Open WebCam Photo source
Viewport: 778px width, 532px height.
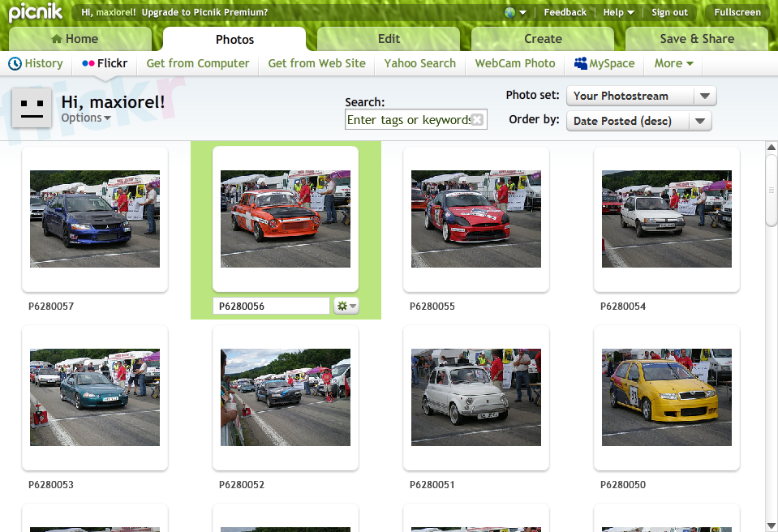coord(515,63)
